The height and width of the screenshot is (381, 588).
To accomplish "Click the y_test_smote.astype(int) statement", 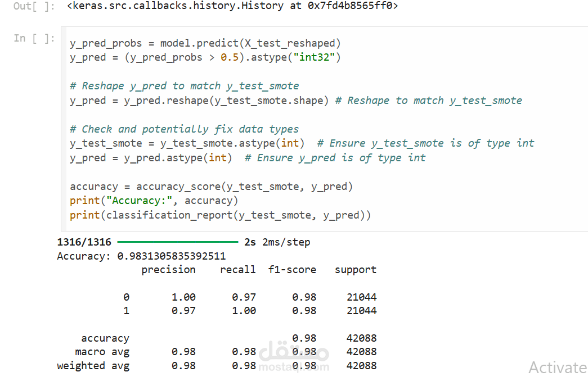I will tap(187, 143).
